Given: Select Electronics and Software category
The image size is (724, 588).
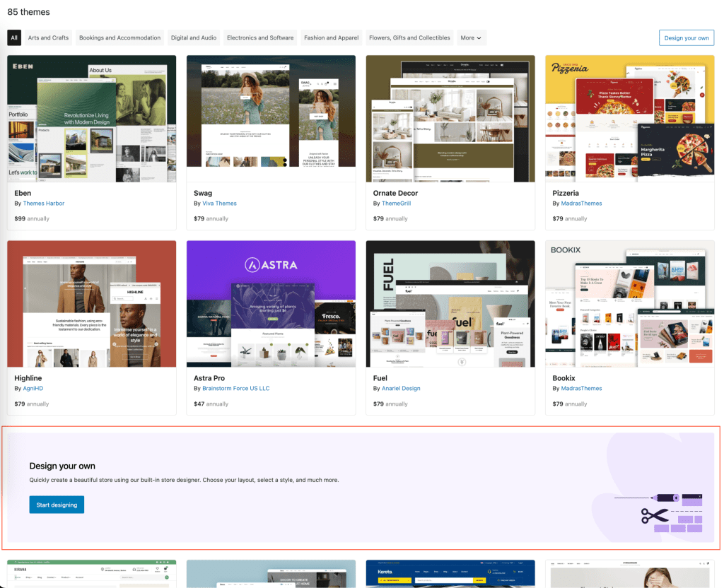Looking at the screenshot, I should [260, 38].
